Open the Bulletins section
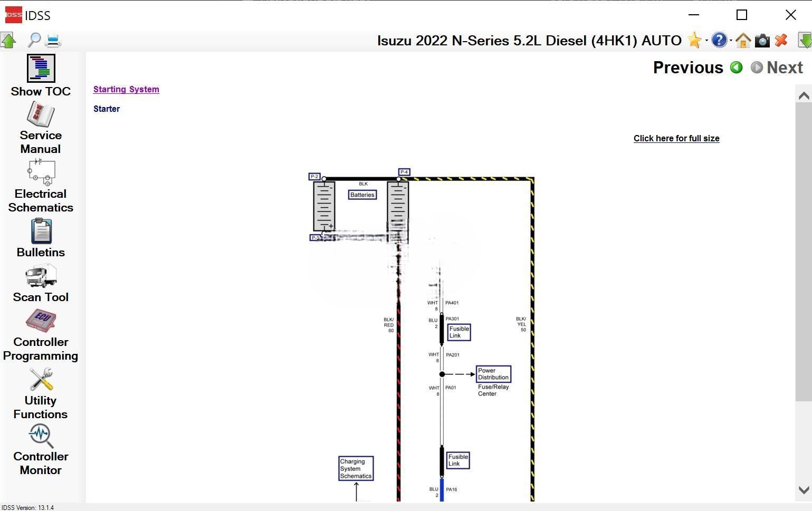This screenshot has height=511, width=812. pos(41,238)
